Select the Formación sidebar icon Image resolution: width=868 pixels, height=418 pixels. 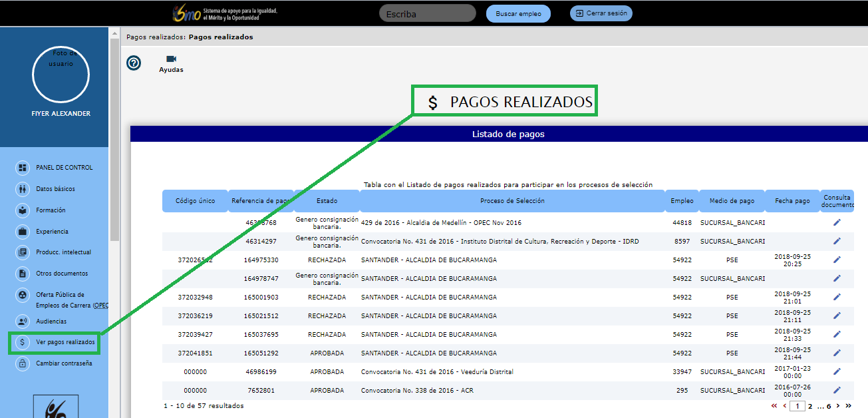point(23,210)
